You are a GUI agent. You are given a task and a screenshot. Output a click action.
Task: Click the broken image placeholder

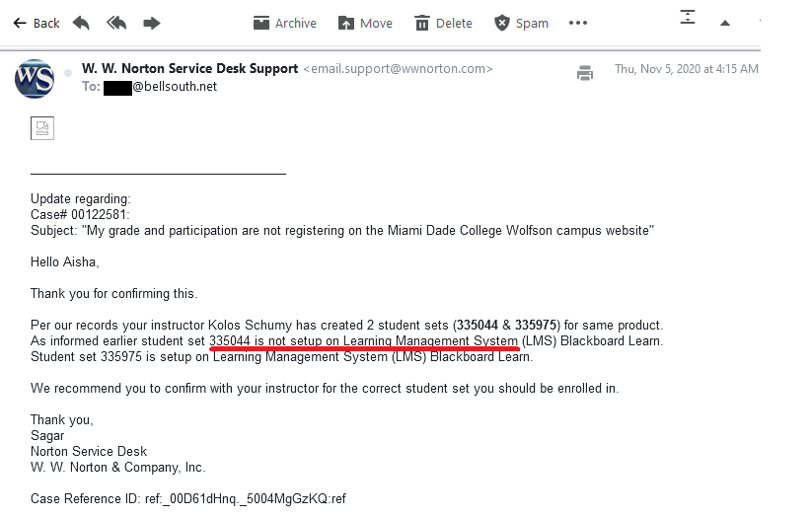coord(42,127)
